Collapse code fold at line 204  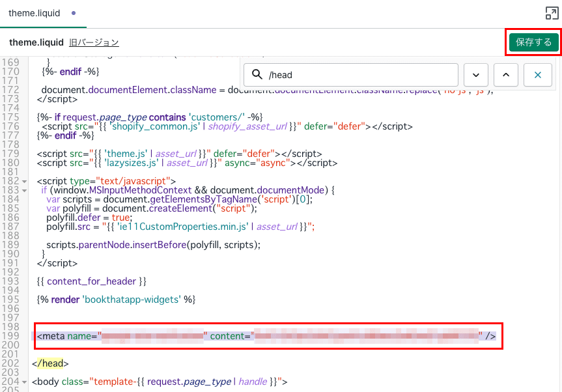pos(24,382)
